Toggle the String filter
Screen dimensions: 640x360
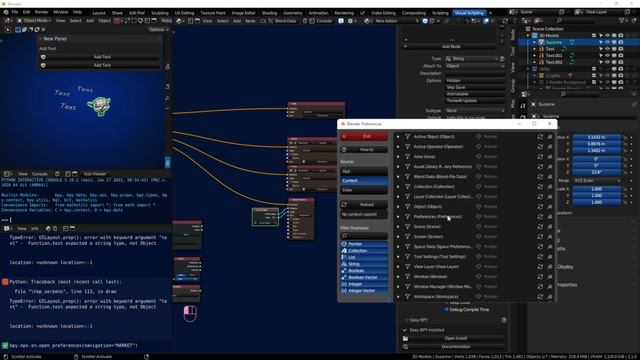tap(364, 264)
